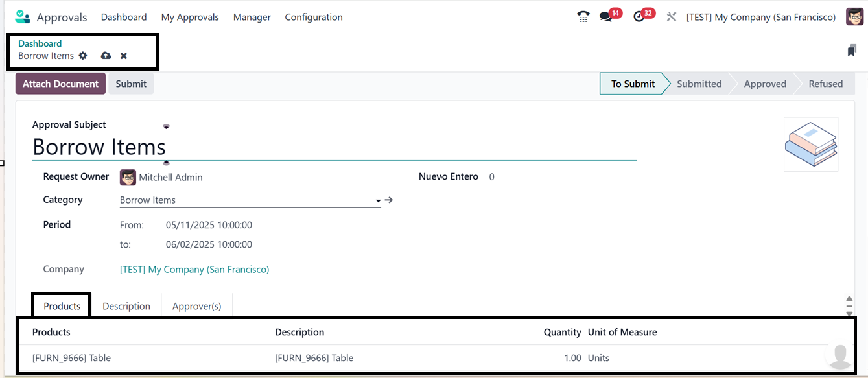This screenshot has width=868, height=378.
Task: Switch to the Description tab
Action: [126, 306]
